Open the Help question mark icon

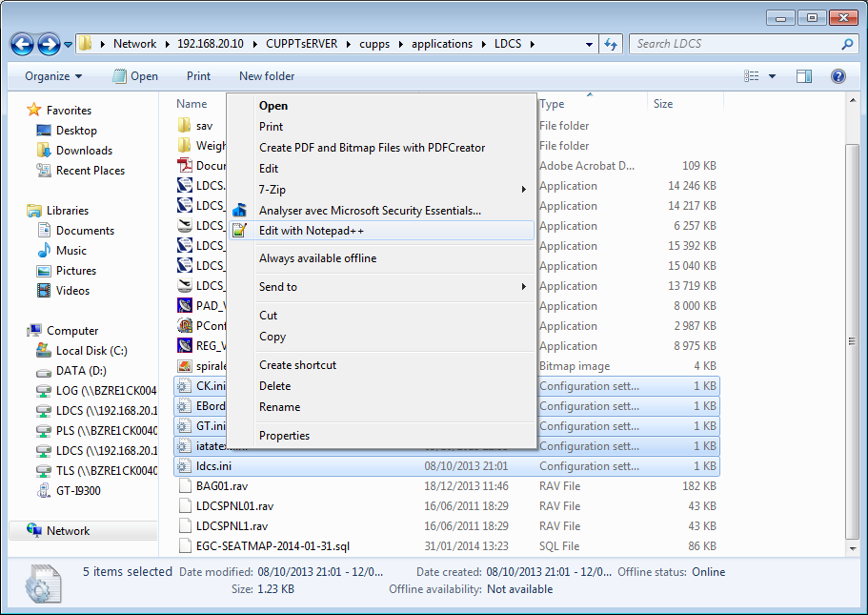tap(838, 76)
